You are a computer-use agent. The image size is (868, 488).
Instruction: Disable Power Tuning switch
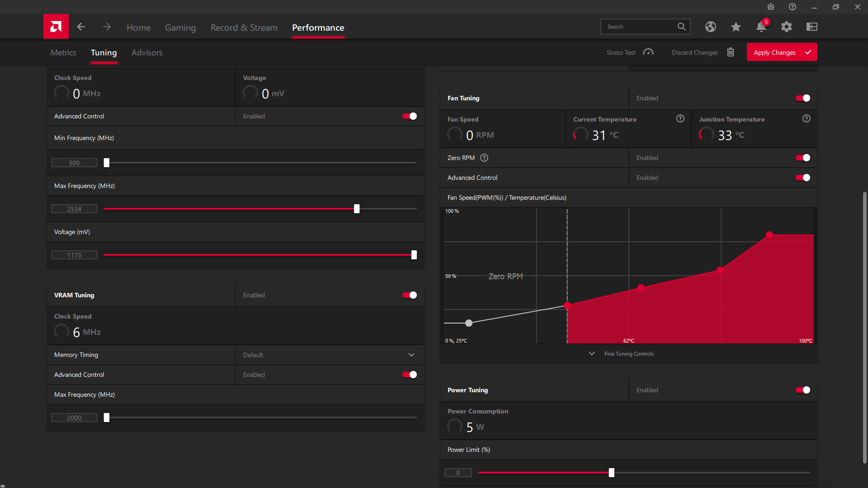(x=803, y=390)
